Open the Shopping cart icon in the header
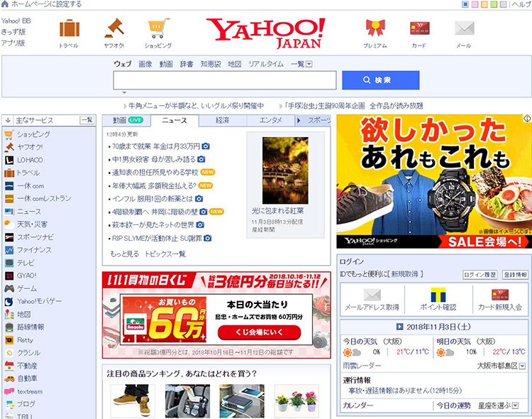 pos(158,28)
